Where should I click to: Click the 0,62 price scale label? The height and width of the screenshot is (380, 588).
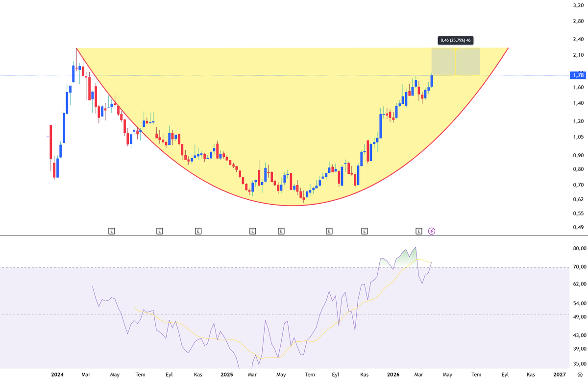(x=578, y=199)
